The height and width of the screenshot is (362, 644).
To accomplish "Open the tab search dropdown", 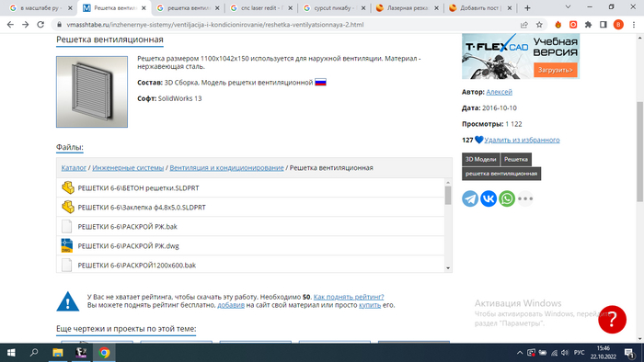I will 568,7.
